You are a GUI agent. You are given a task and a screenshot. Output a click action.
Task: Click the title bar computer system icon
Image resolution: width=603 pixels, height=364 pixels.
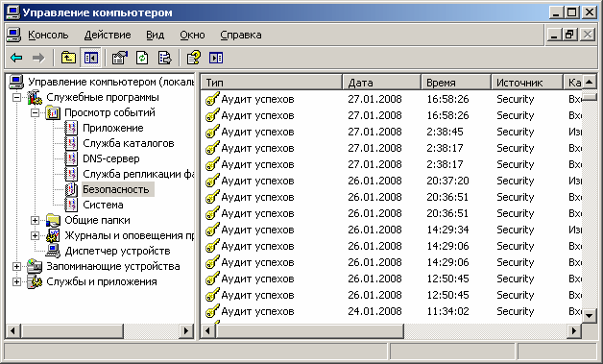point(13,12)
